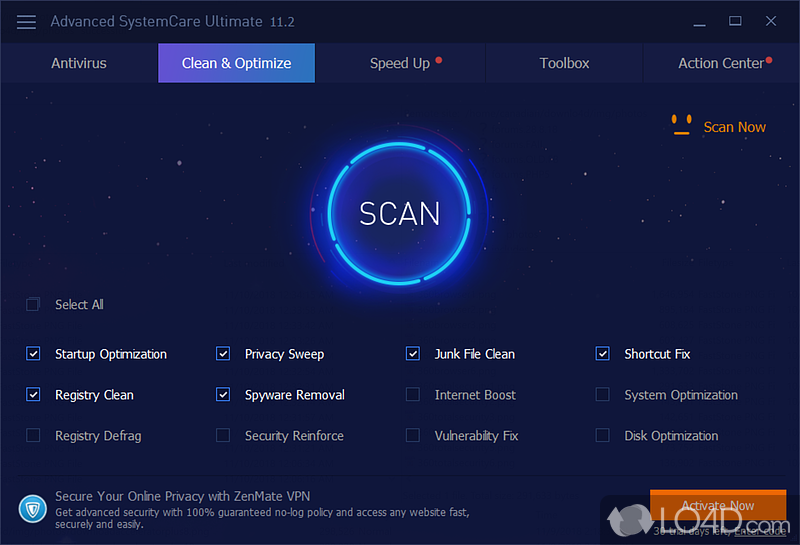800x545 pixels.
Task: Click the ZenMate VPN shield icon
Action: tap(33, 509)
